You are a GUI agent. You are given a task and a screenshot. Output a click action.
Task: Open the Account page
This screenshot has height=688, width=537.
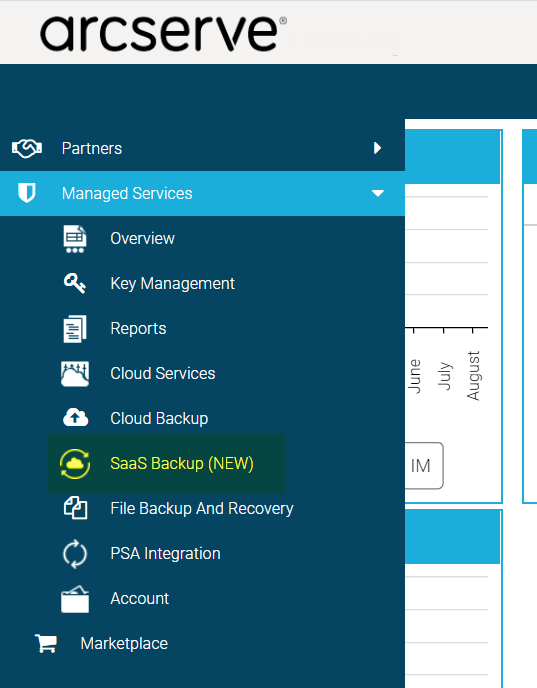pos(140,598)
